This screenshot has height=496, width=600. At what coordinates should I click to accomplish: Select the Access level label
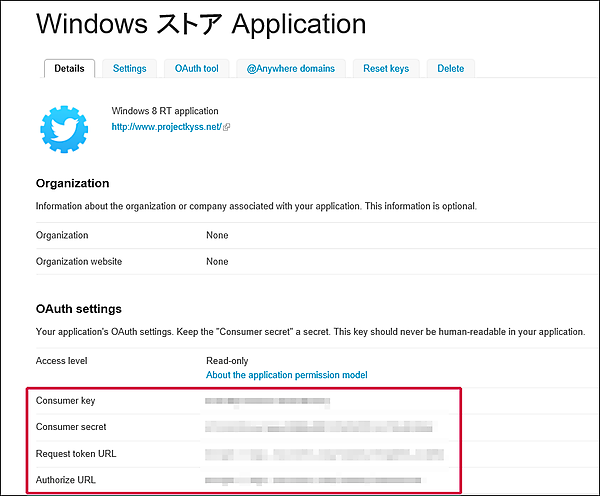61,361
